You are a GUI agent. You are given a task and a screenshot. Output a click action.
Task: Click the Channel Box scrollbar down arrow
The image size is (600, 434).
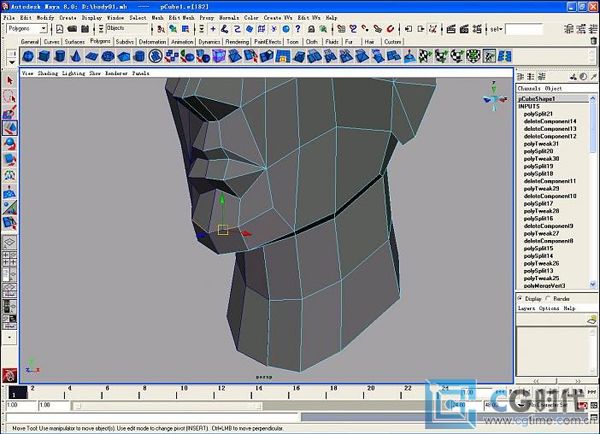point(593,284)
